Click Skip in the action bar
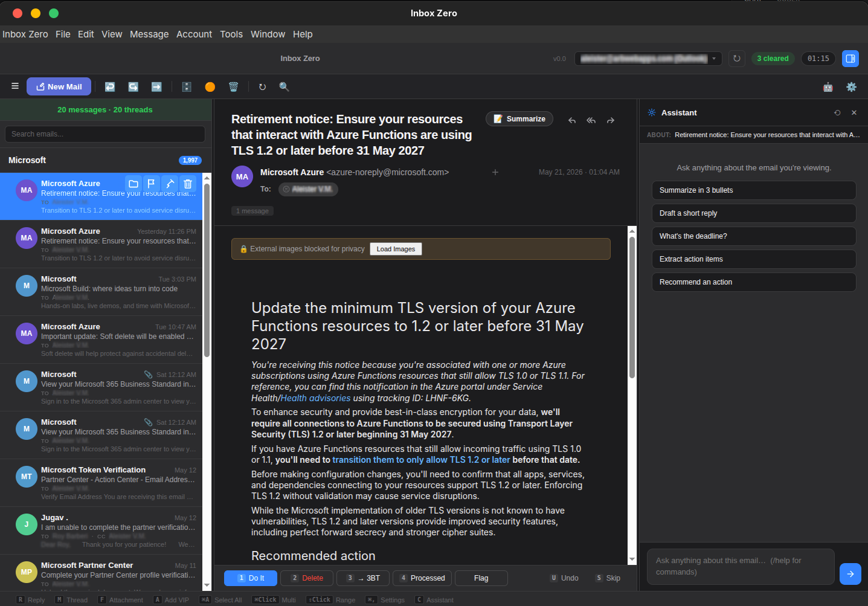This screenshot has height=606, width=868. pos(608,578)
